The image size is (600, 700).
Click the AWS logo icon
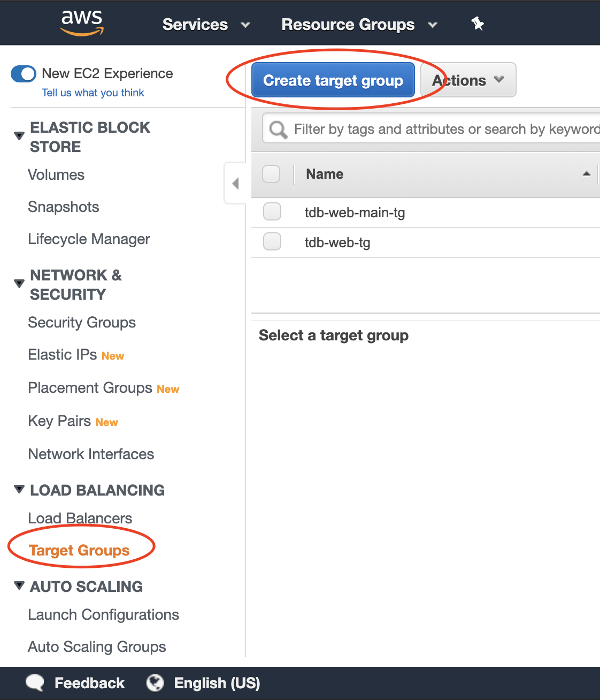(x=82, y=22)
